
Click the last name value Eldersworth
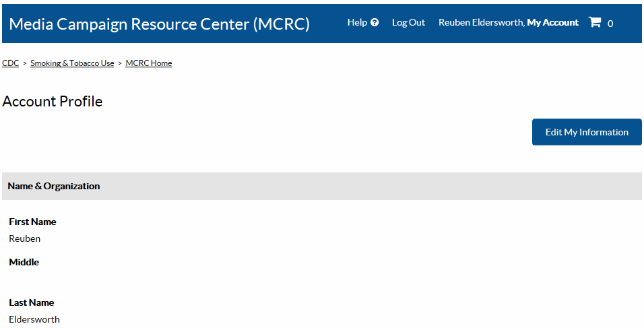[34, 319]
